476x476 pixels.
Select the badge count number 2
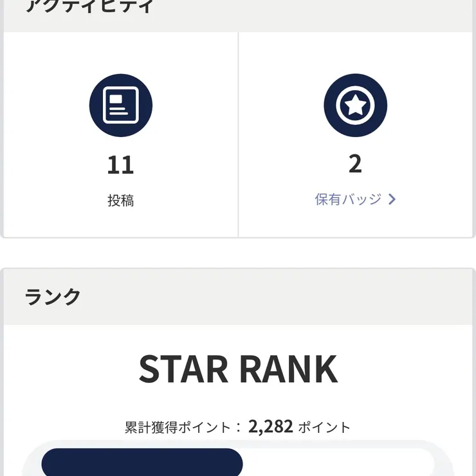click(355, 164)
